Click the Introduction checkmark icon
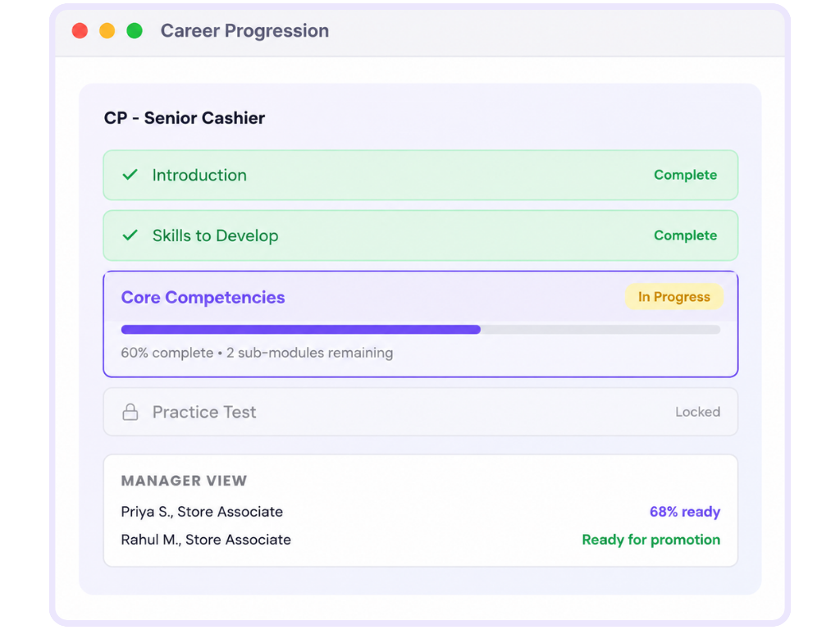 [130, 176]
